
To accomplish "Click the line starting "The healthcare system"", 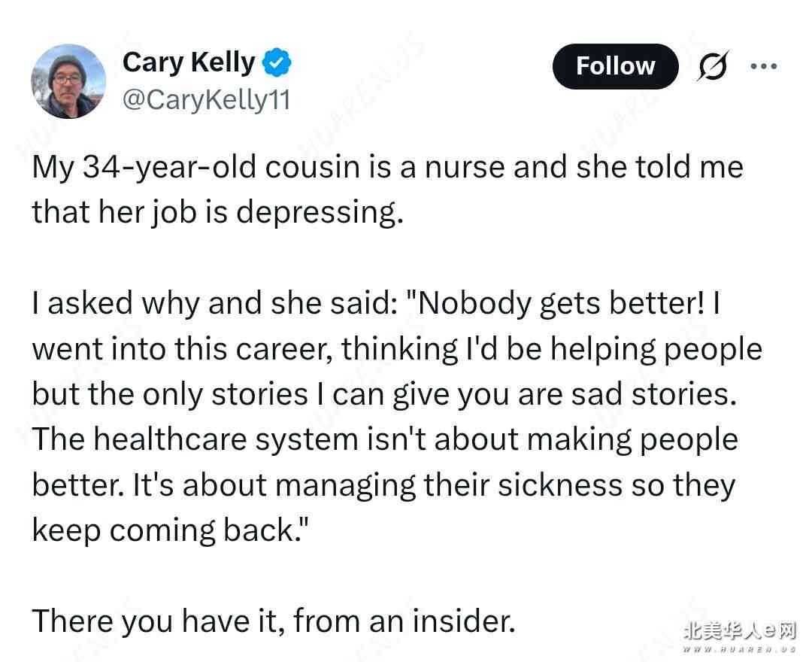I will 384,439.
